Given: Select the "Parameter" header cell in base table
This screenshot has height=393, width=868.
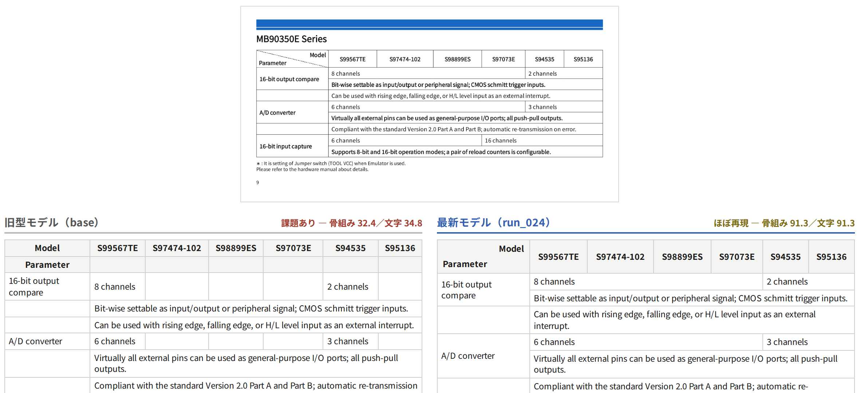Looking at the screenshot, I should click(47, 265).
